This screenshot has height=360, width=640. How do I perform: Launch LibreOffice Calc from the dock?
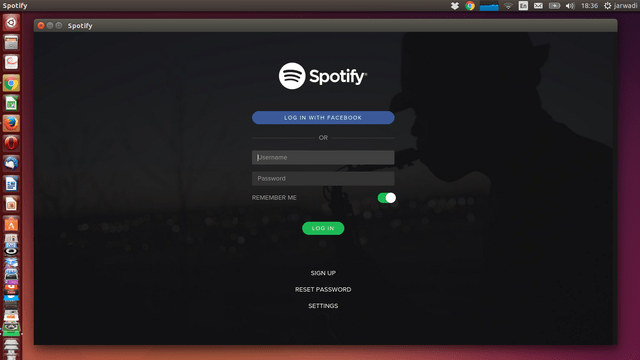tap(11, 103)
